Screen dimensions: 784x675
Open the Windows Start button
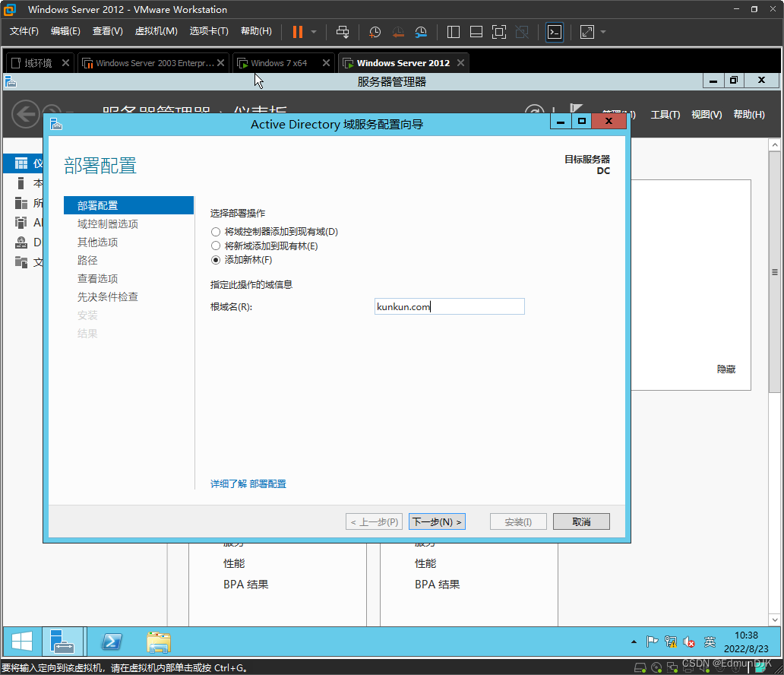pyautogui.click(x=22, y=642)
